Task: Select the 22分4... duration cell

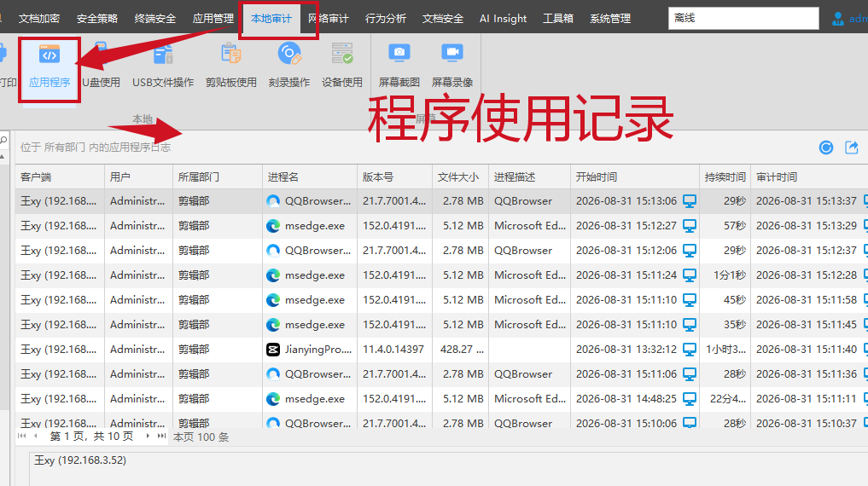Action: (727, 399)
